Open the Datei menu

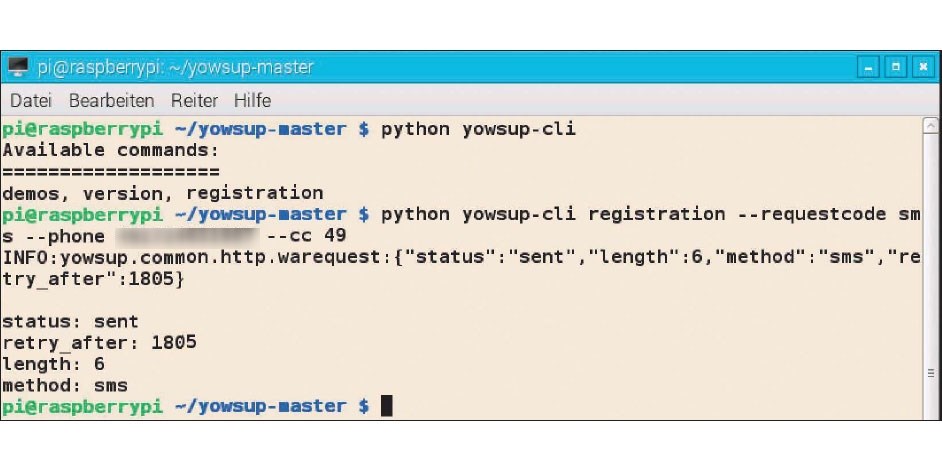pyautogui.click(x=31, y=100)
